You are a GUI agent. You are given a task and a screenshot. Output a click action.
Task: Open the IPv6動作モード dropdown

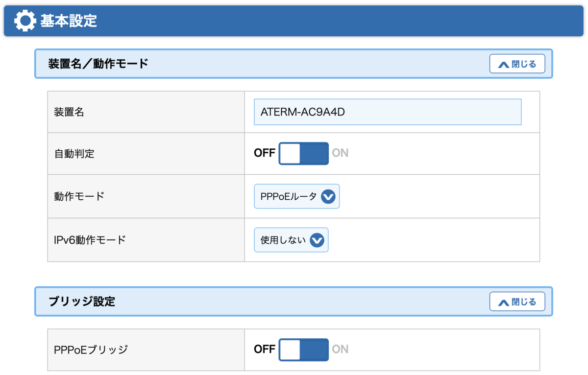[x=284, y=240]
